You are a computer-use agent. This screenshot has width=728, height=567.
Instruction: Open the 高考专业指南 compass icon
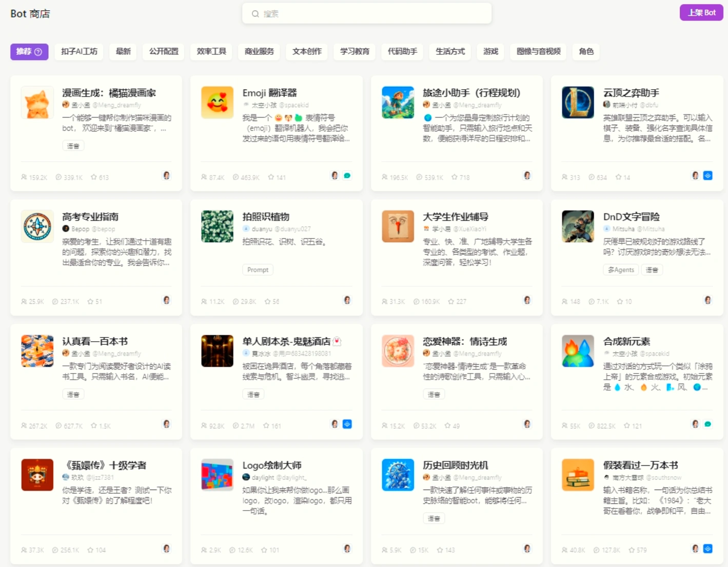pyautogui.click(x=37, y=226)
